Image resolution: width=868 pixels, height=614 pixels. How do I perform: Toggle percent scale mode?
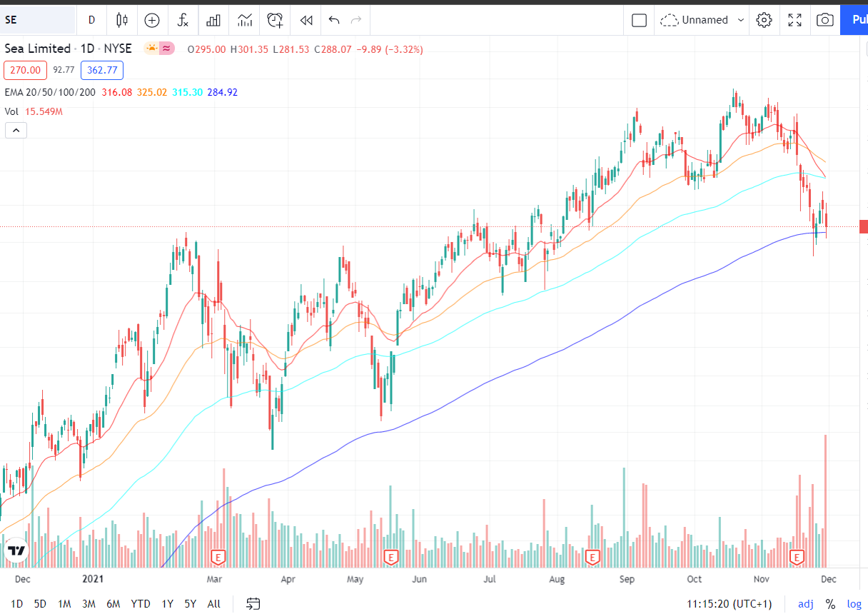(x=830, y=604)
